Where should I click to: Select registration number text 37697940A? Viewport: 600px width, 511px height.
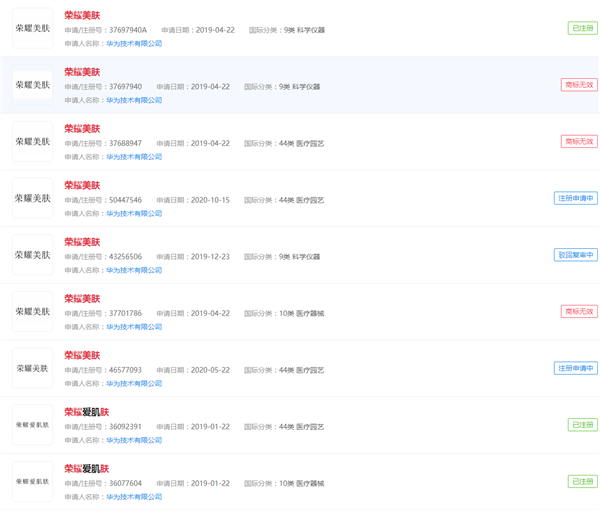[128, 30]
